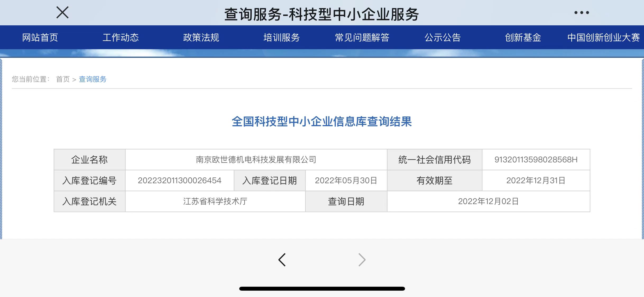The width and height of the screenshot is (644, 297).
Task: Select the page title 查询服务-科技型中小企业服务
Action: pyautogui.click(x=321, y=14)
